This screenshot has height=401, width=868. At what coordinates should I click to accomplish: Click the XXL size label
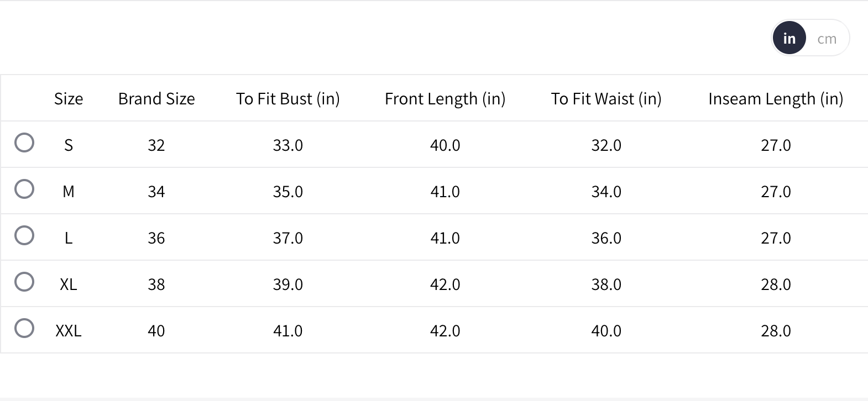coord(69,331)
